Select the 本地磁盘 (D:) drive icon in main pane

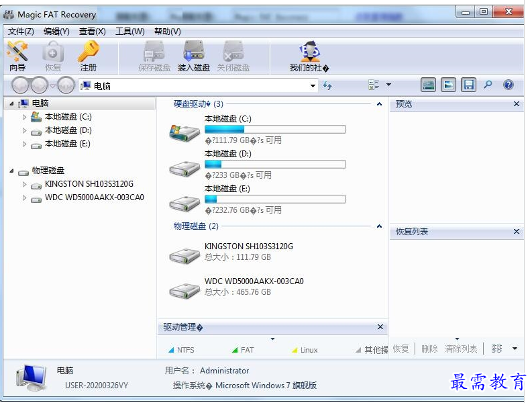click(x=184, y=168)
